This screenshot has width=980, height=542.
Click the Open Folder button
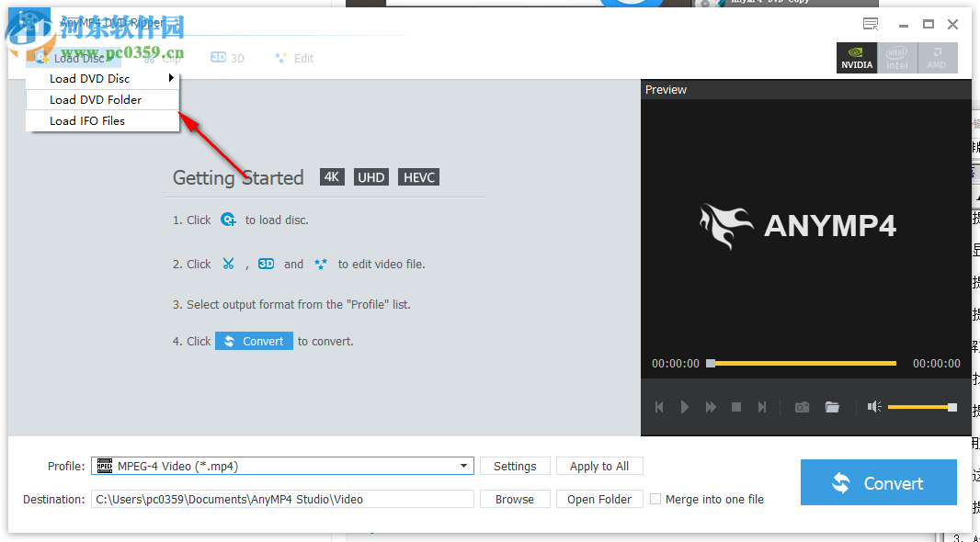click(x=599, y=499)
